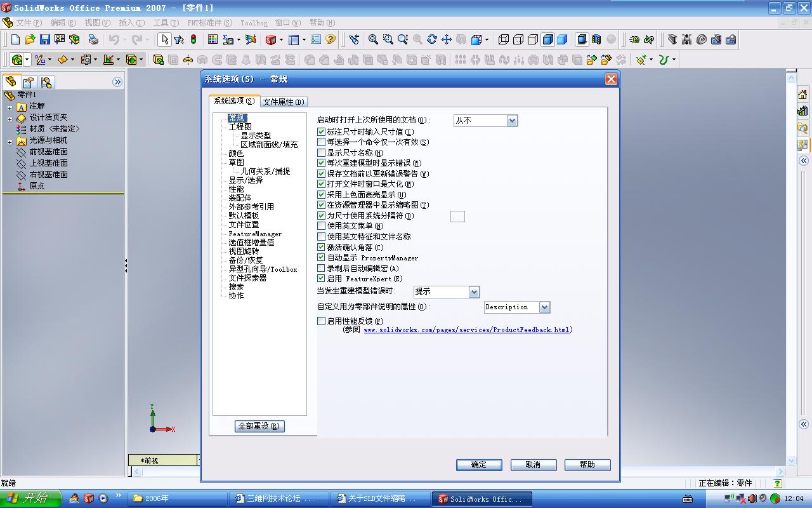Check the 启用性能反馈 checkbox
The image size is (812, 508).
(321, 321)
